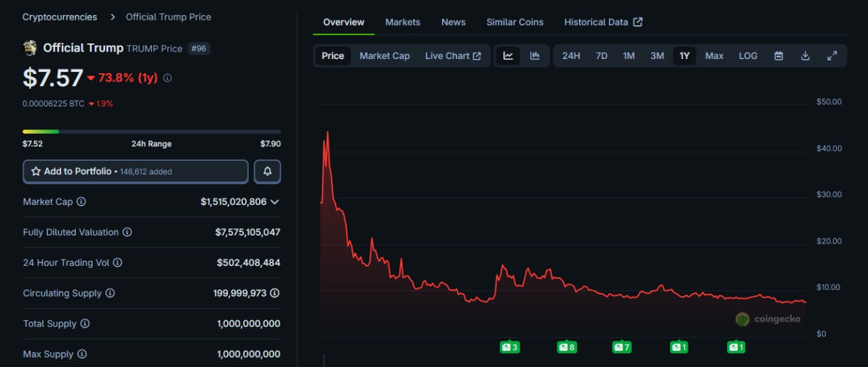Select the line chart view icon
This screenshot has width=868, height=367.
click(x=508, y=56)
